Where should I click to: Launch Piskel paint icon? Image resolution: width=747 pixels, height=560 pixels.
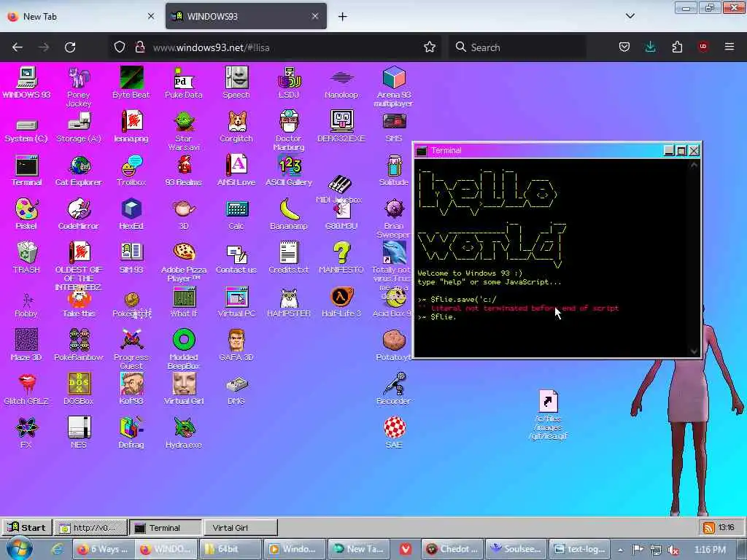tap(26, 214)
